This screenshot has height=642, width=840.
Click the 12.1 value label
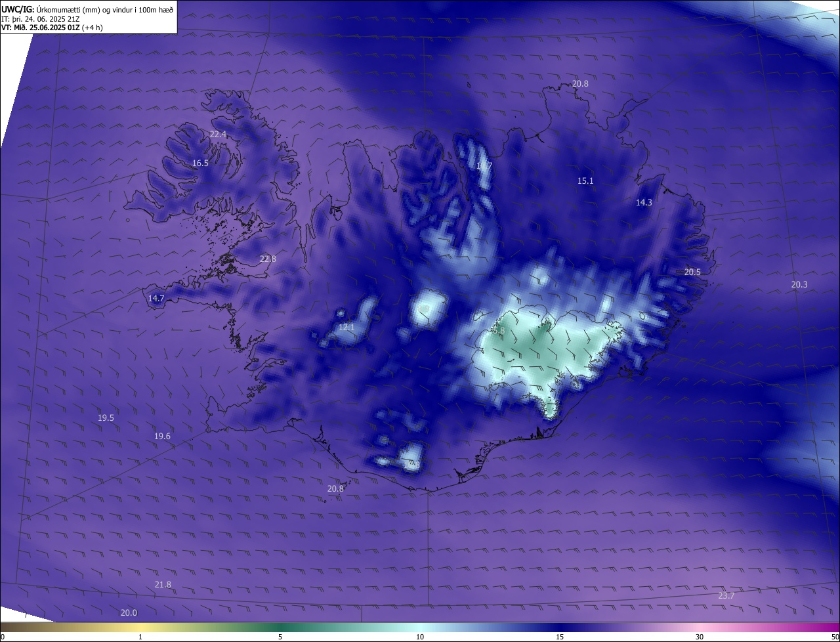(x=346, y=327)
